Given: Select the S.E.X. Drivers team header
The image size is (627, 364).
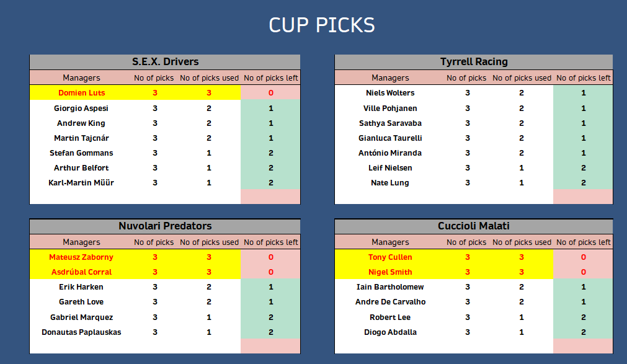Looking at the screenshot, I should click(x=165, y=62).
